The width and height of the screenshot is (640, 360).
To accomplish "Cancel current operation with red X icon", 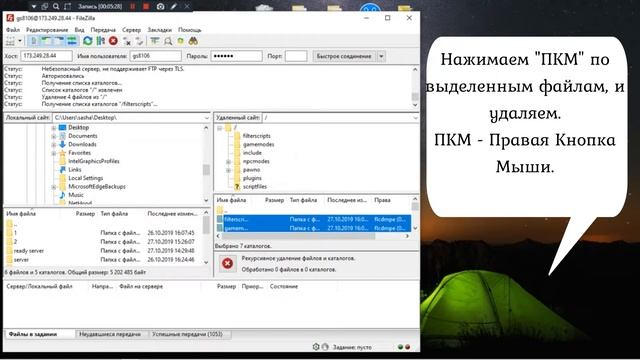I will click(113, 41).
